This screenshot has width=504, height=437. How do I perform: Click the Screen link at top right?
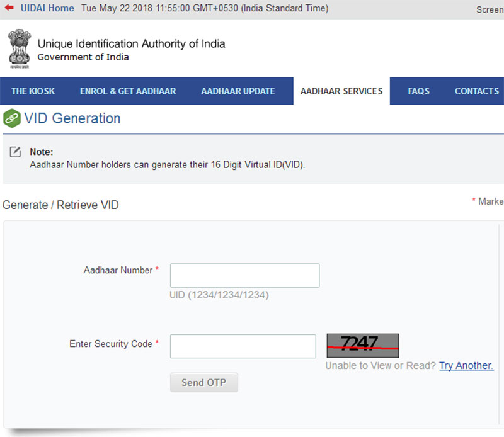tap(490, 9)
